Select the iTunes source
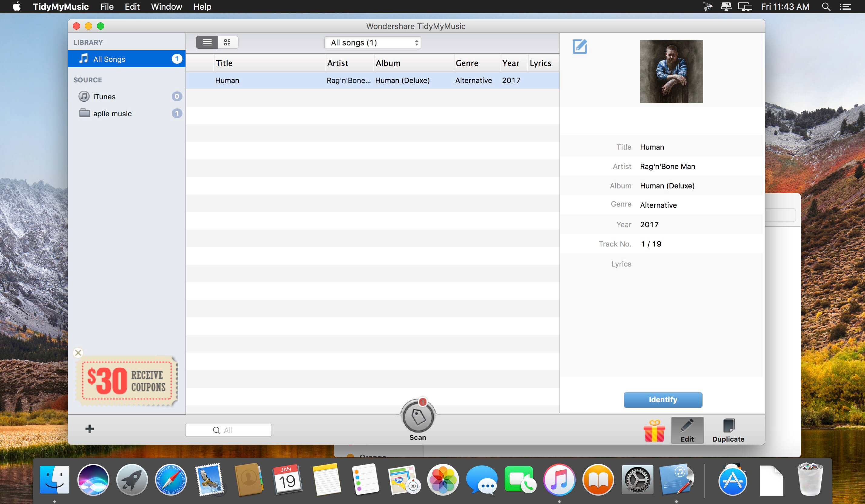 click(104, 97)
